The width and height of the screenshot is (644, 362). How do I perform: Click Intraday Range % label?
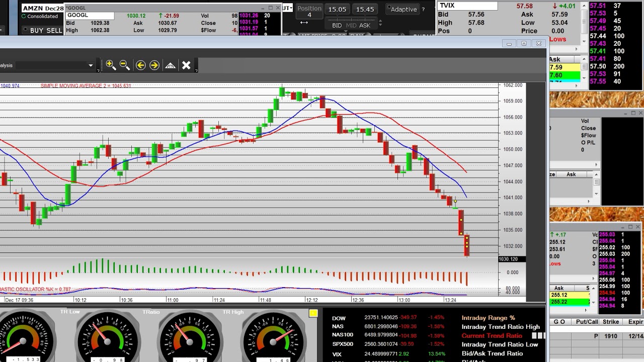pos(488,318)
